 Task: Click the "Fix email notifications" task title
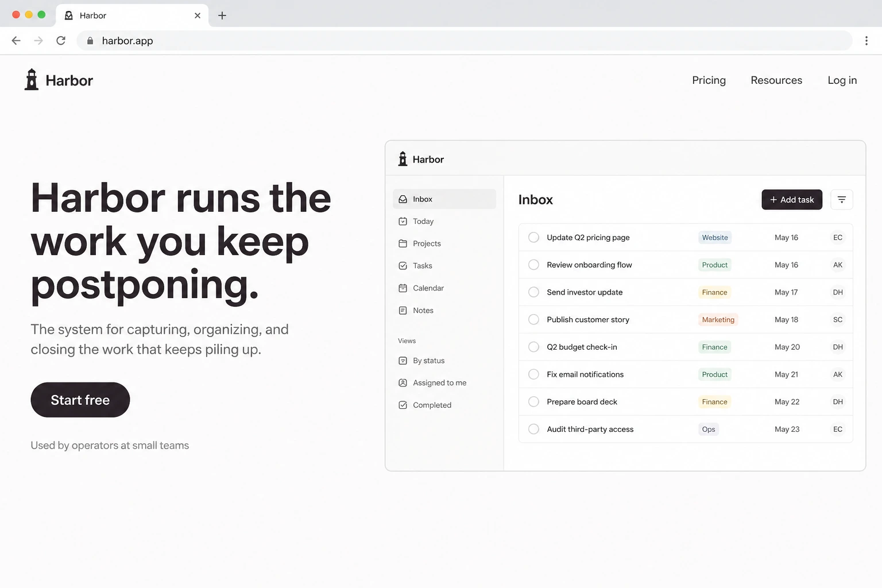point(585,374)
